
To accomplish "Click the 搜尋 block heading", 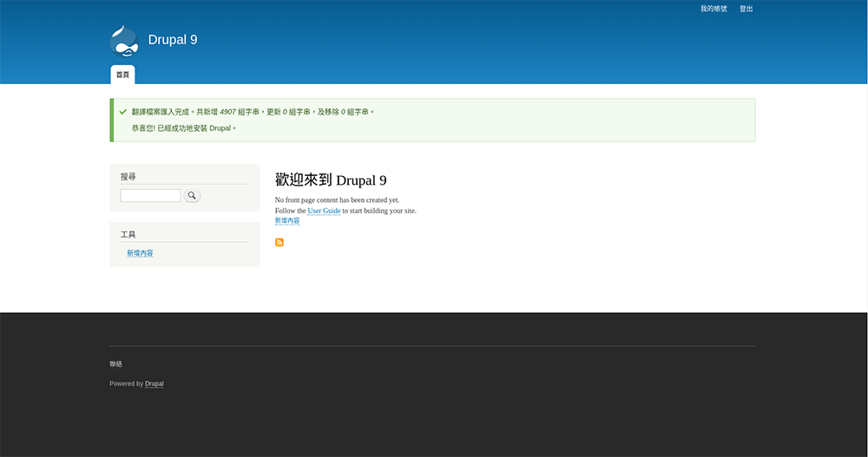I will (x=128, y=177).
